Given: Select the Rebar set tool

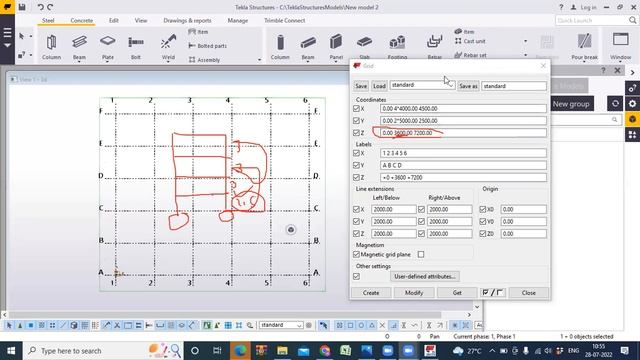Looking at the screenshot, I should (x=470, y=55).
